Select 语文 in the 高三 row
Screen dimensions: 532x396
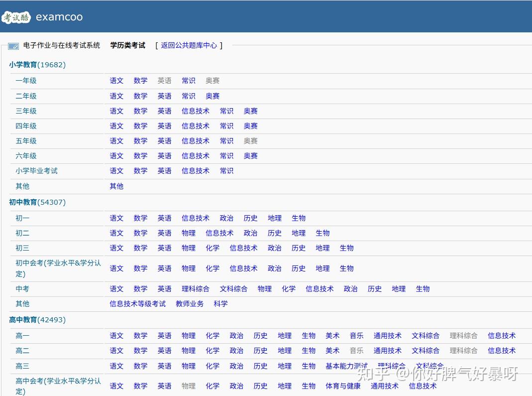tap(116, 367)
